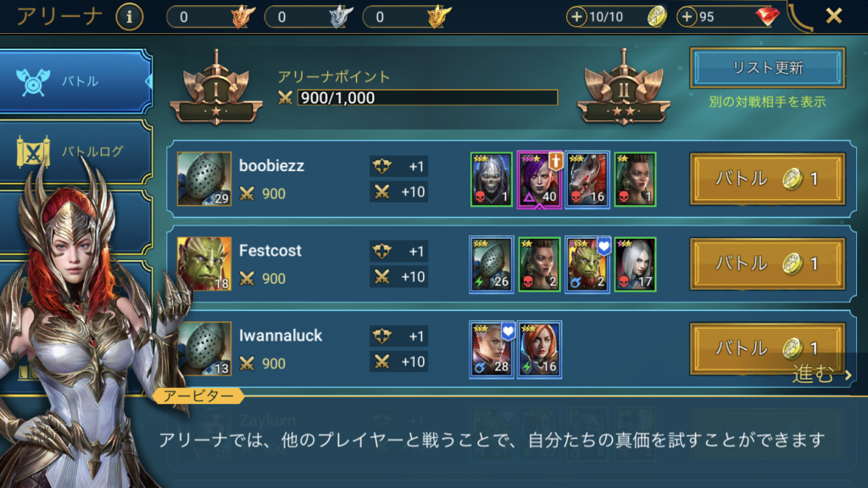Click the gold medal counter icon
Viewport: 868px width, 488px height.
pos(439,17)
